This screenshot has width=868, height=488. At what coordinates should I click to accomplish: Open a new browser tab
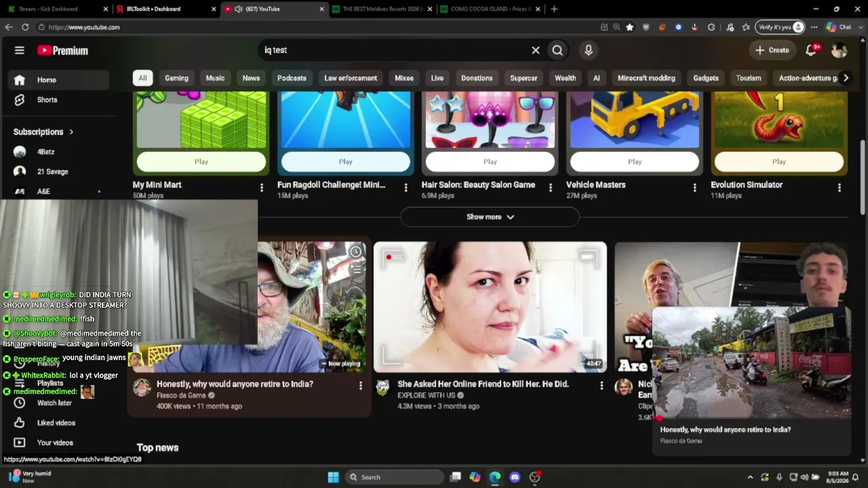point(554,9)
